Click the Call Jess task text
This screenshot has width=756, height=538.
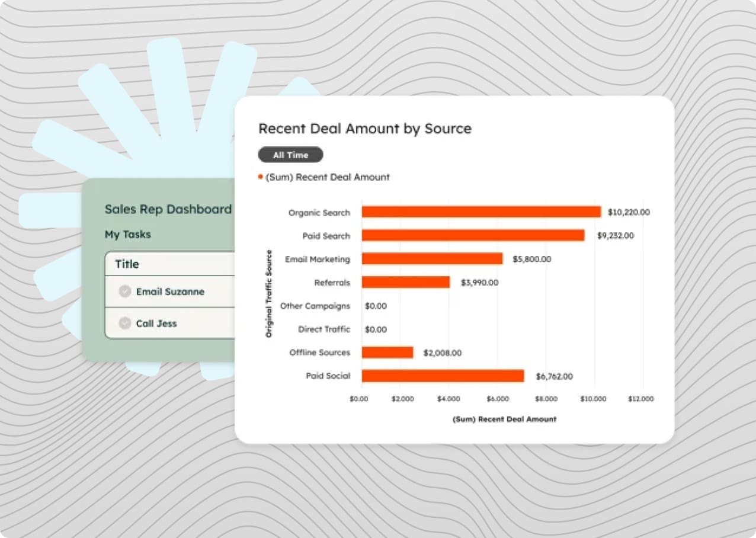[156, 324]
